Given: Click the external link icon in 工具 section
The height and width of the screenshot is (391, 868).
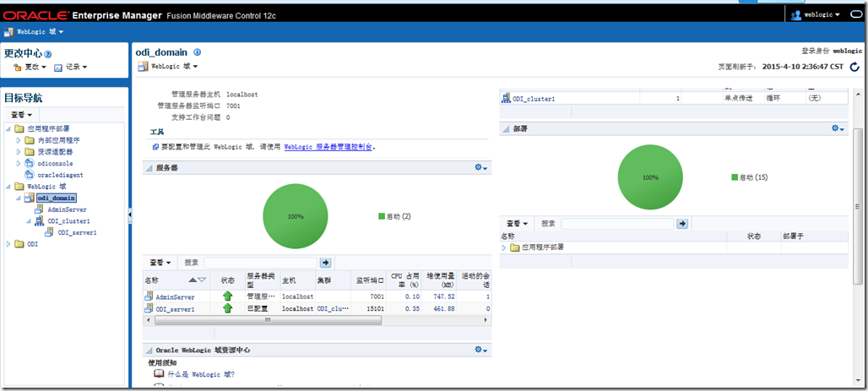Looking at the screenshot, I should (155, 147).
